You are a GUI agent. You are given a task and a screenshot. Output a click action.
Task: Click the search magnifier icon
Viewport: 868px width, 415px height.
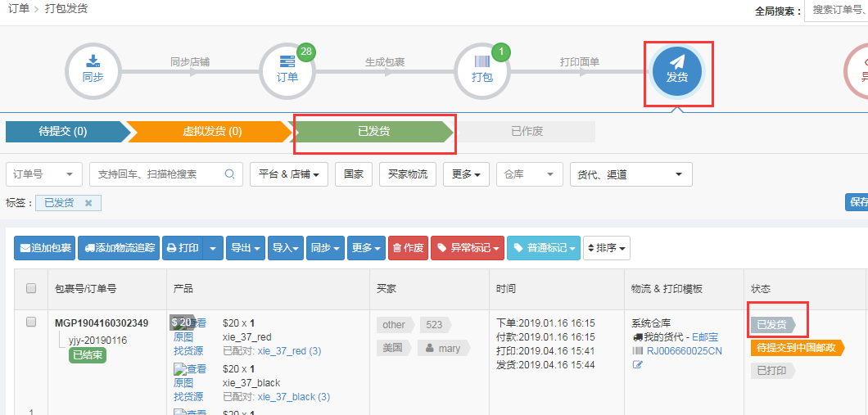[229, 174]
